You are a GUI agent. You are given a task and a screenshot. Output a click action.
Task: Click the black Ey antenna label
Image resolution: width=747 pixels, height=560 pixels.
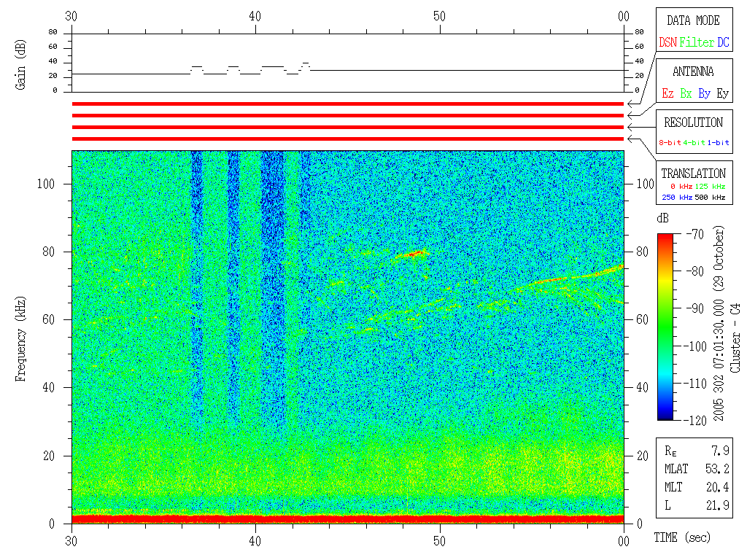(723, 94)
